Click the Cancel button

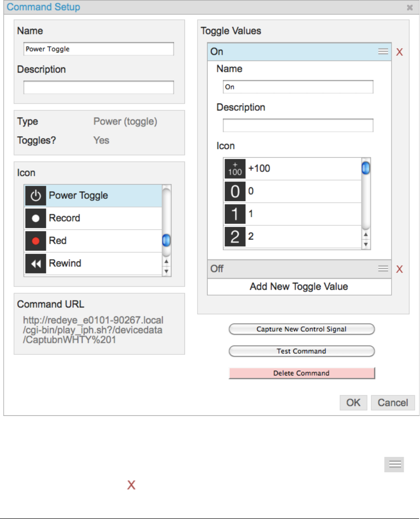pyautogui.click(x=393, y=402)
